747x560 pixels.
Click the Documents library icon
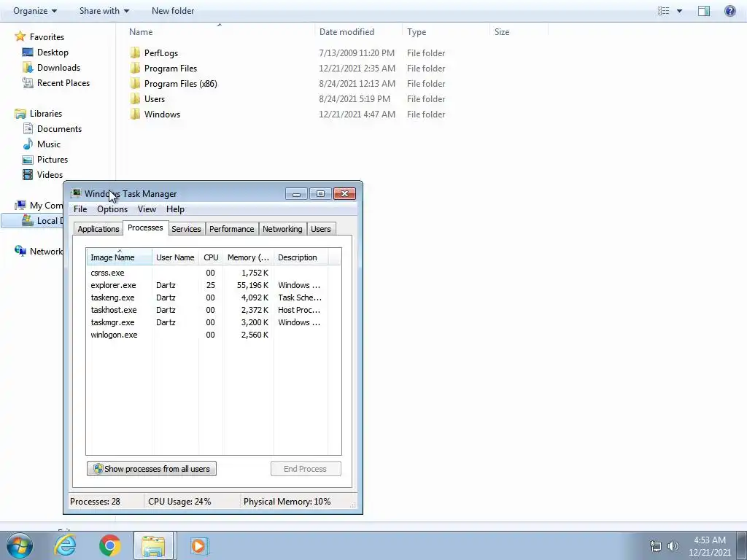point(28,128)
